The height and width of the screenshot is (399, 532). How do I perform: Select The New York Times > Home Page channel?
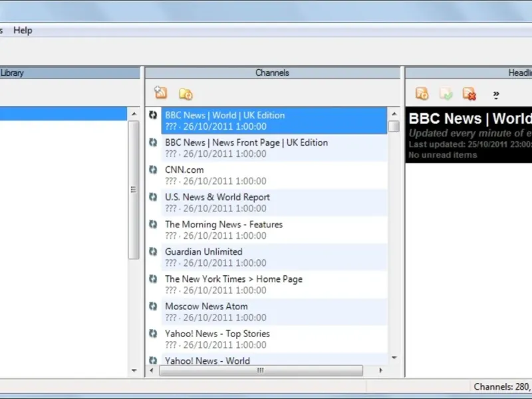coord(233,279)
